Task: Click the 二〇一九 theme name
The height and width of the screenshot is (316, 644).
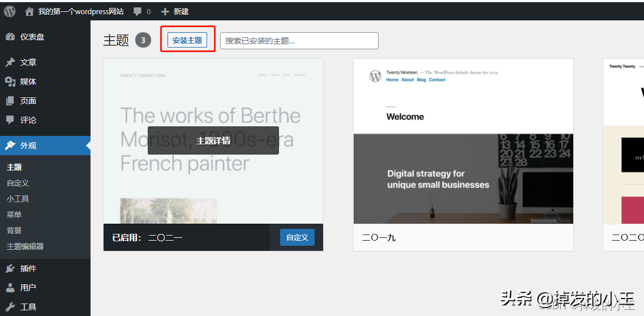Action: [379, 237]
